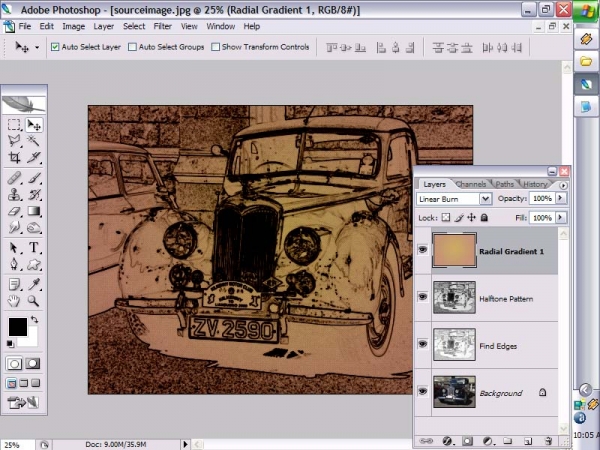Click the background color swatch

32,339
